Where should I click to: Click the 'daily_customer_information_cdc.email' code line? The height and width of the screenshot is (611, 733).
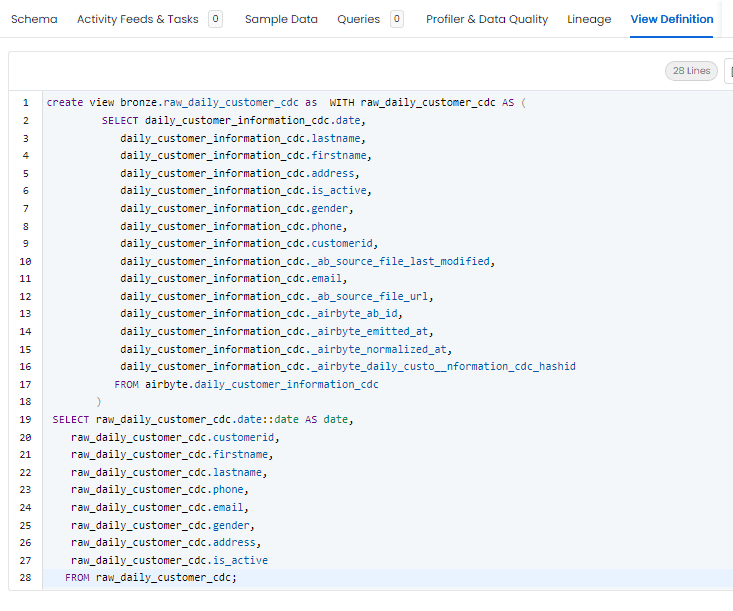pos(234,279)
